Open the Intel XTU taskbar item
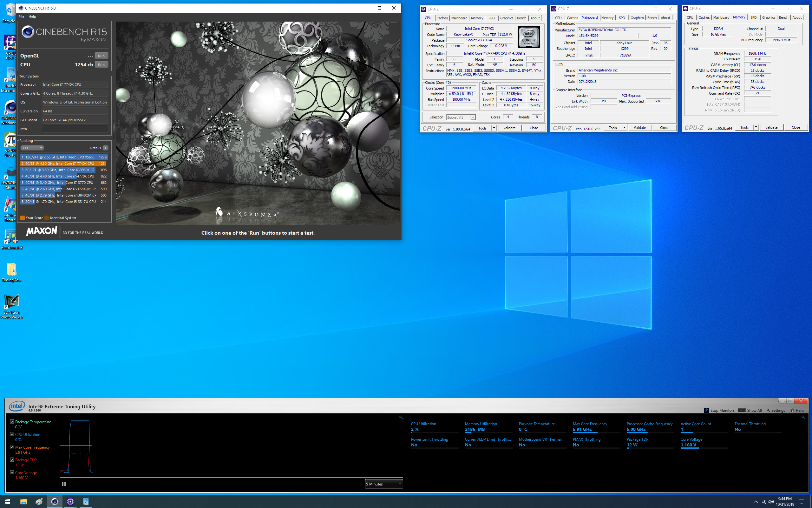Viewport: 812px width, 508px height. pos(86,502)
